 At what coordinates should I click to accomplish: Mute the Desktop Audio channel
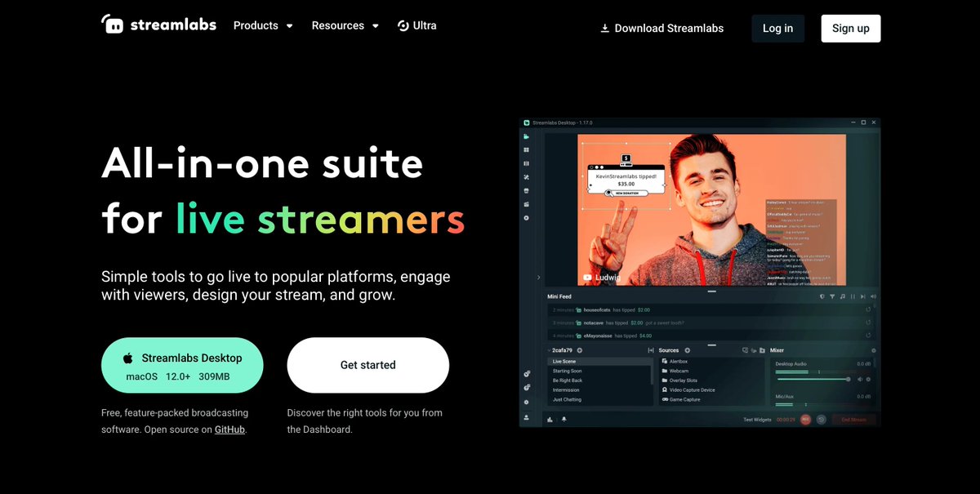pyautogui.click(x=860, y=380)
